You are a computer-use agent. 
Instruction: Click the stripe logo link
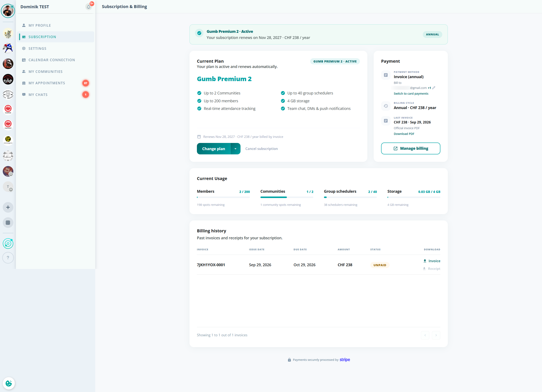345,360
